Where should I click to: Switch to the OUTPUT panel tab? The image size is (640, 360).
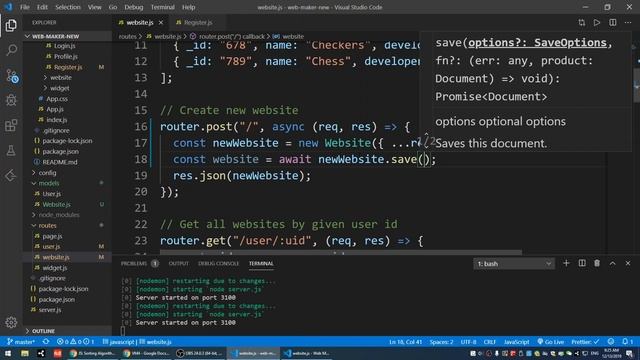pyautogui.click(x=179, y=264)
